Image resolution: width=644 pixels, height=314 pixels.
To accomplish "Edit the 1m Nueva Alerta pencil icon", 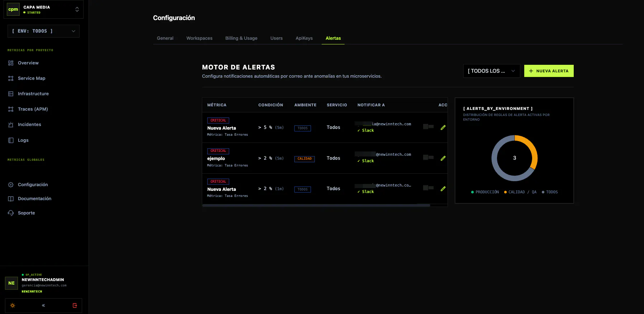I will [x=443, y=189].
